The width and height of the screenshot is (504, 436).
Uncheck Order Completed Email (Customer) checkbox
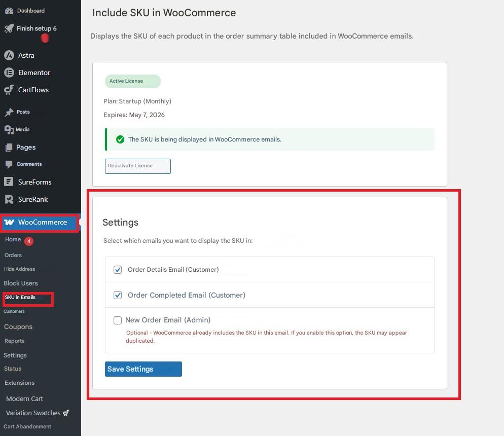pyautogui.click(x=118, y=295)
